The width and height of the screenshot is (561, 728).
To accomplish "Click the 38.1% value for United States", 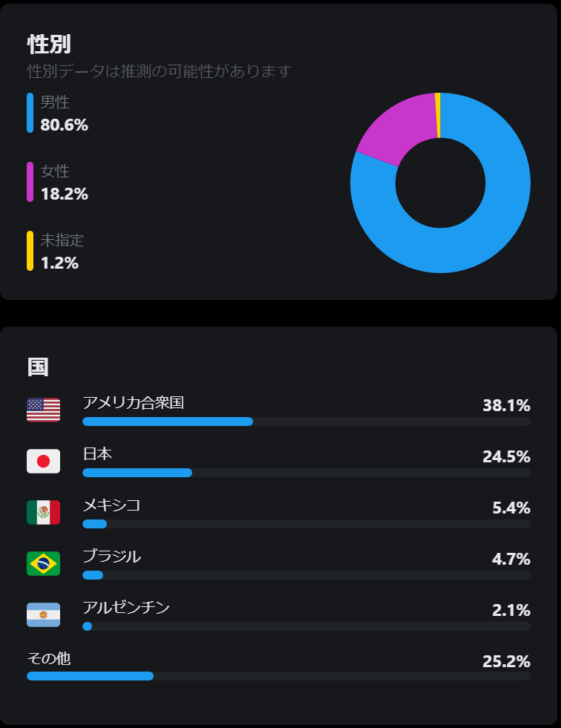I will pos(506,405).
